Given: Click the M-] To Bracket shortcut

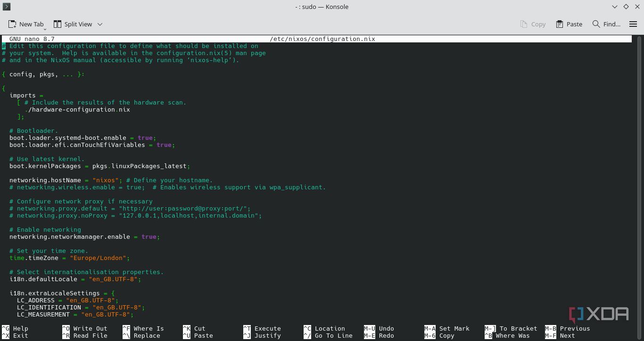Looking at the screenshot, I should click(511, 329).
